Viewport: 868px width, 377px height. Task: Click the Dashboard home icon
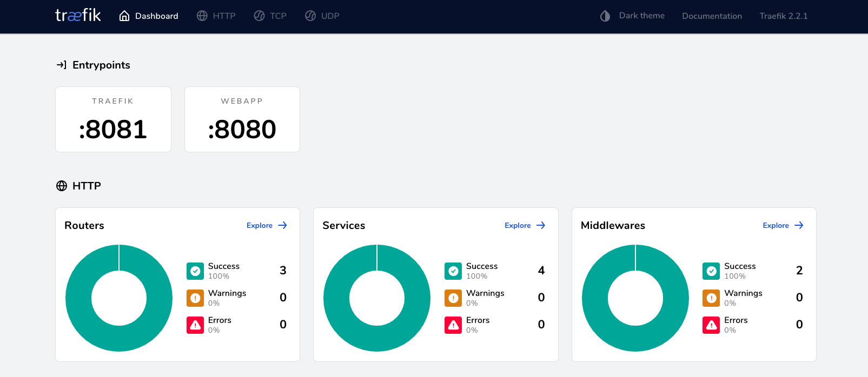tap(124, 16)
